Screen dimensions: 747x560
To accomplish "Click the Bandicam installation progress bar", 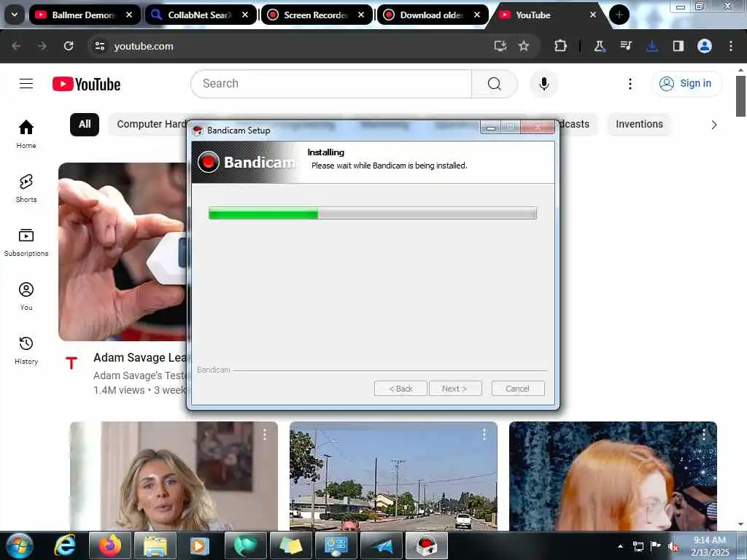I will point(373,213).
